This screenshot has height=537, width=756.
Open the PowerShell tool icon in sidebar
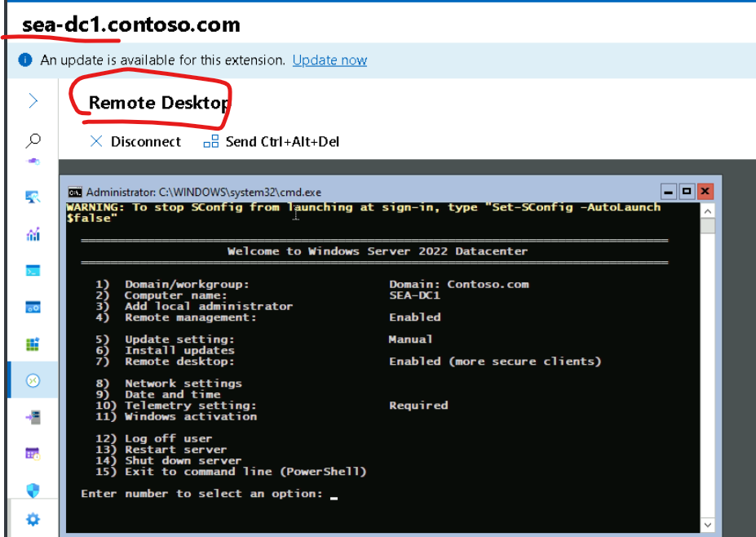(33, 271)
